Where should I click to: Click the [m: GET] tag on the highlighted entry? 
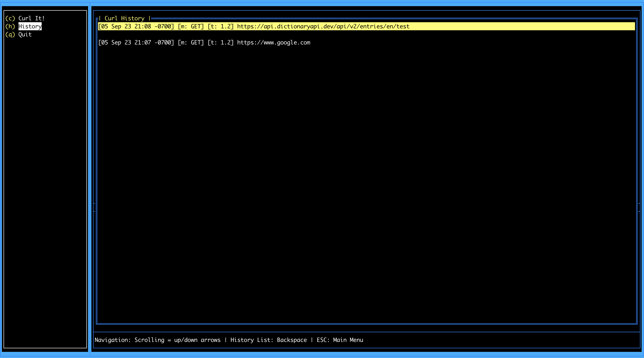tap(191, 26)
